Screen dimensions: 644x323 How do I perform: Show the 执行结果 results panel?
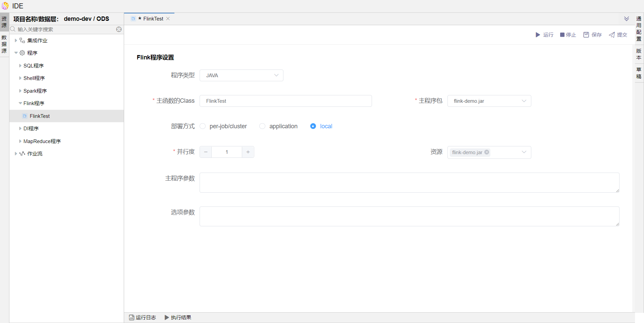(178, 317)
